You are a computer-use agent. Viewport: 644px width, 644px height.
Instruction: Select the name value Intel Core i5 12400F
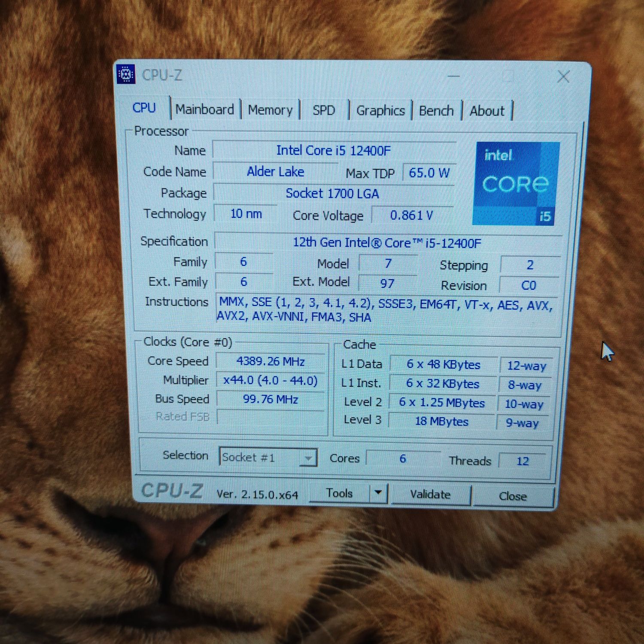334,151
